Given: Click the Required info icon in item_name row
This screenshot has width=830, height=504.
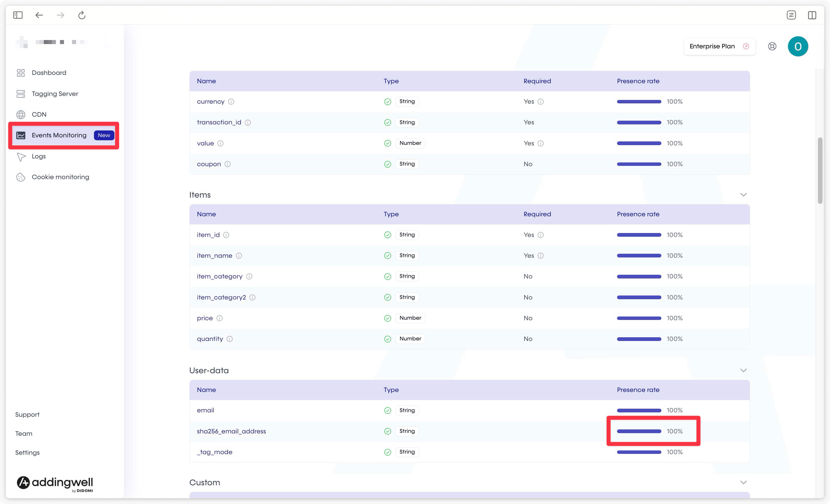Looking at the screenshot, I should pyautogui.click(x=541, y=256).
